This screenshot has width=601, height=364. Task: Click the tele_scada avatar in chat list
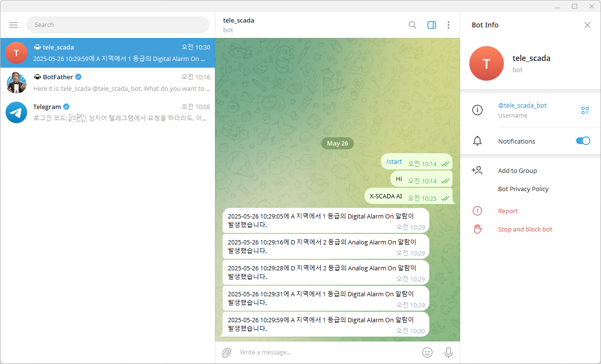(x=16, y=53)
